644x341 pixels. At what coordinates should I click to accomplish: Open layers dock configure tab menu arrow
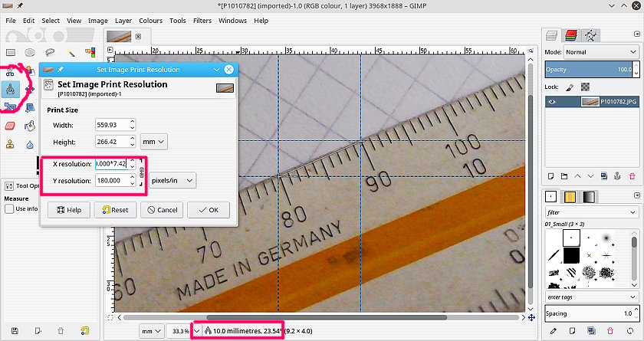[636, 34]
